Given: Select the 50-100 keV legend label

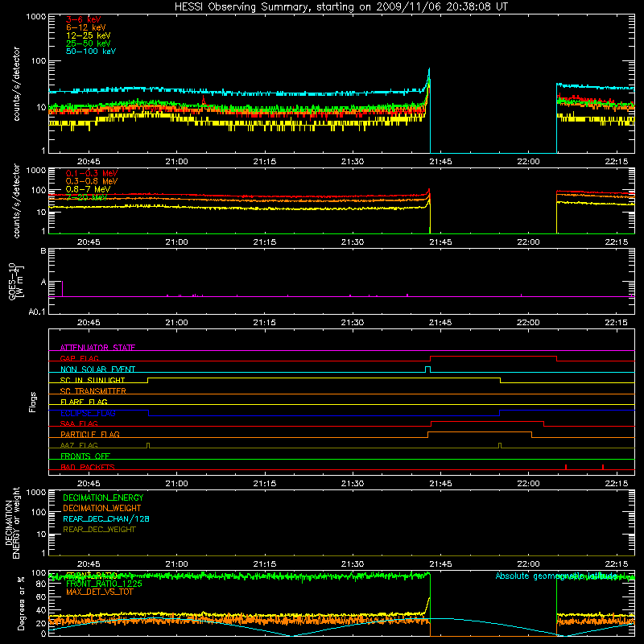Looking at the screenshot, I should click(x=91, y=52).
